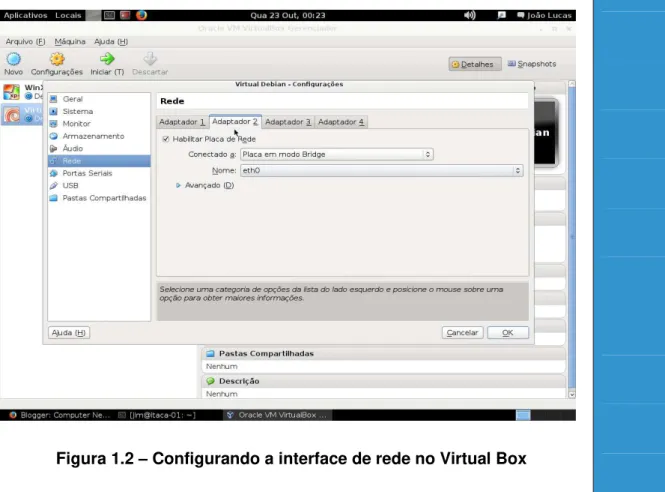Click the Firefox icon in top panel
Image resolution: width=665 pixels, height=492 pixels.
click(141, 15)
